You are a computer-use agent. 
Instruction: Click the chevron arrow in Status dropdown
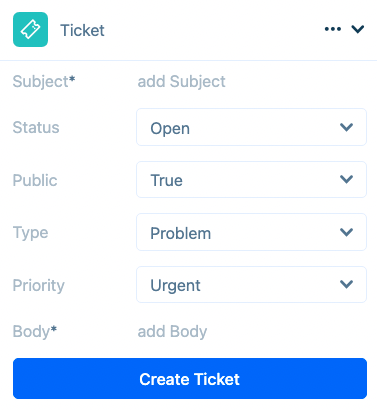click(346, 127)
